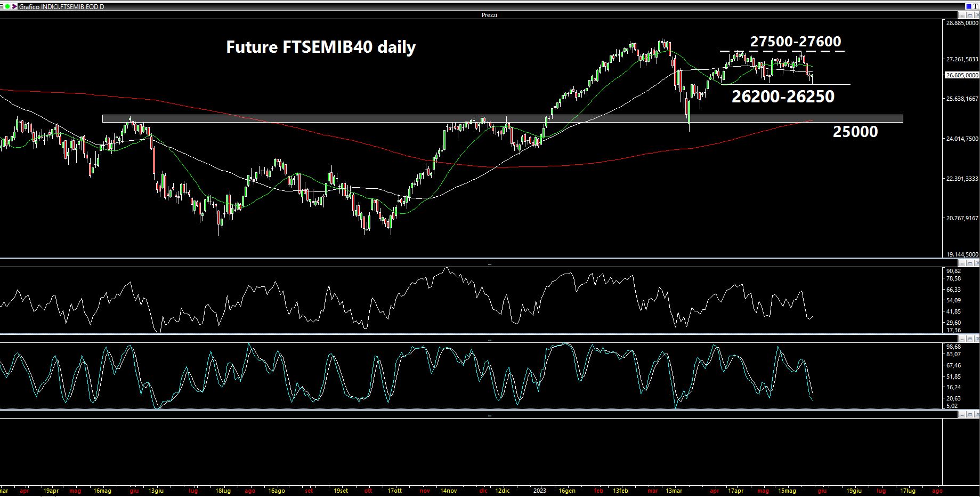Click the 13mar date axis label
This screenshot has height=497, width=980.
click(674, 491)
